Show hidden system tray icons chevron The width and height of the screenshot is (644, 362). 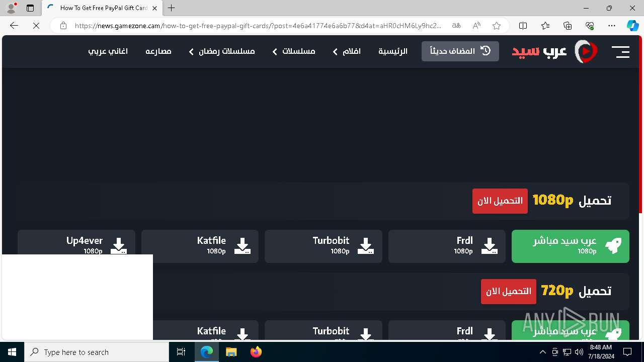point(542,352)
